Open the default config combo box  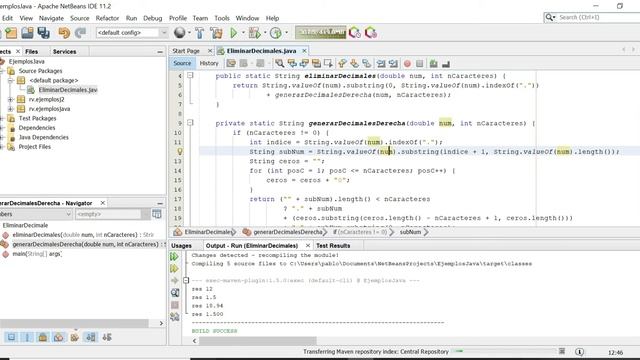pyautogui.click(x=131, y=33)
